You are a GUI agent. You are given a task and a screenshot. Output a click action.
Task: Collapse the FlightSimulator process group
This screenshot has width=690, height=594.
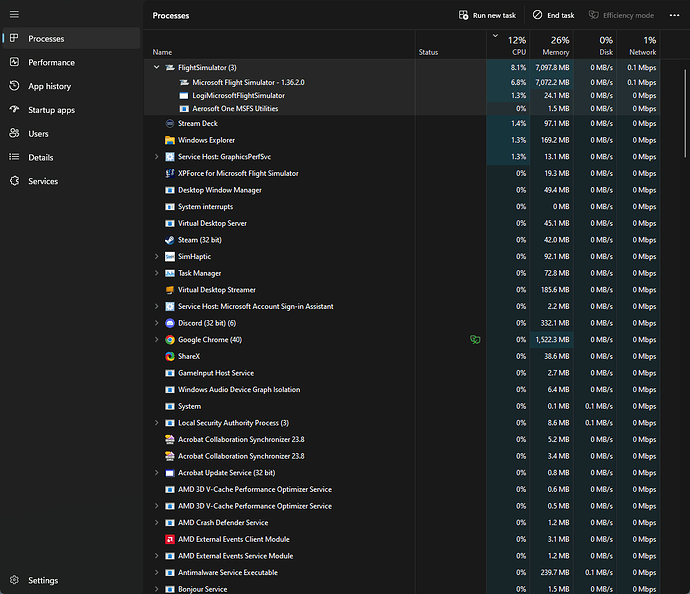(156, 67)
